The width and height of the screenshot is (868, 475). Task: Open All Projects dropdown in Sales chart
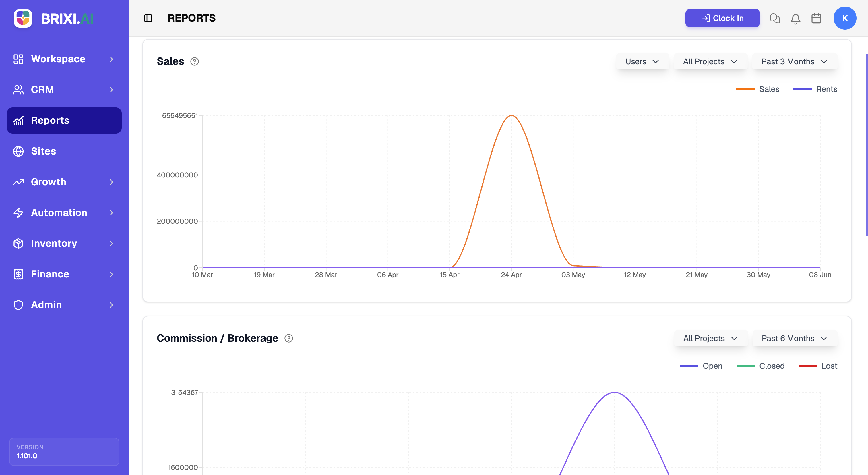710,61
